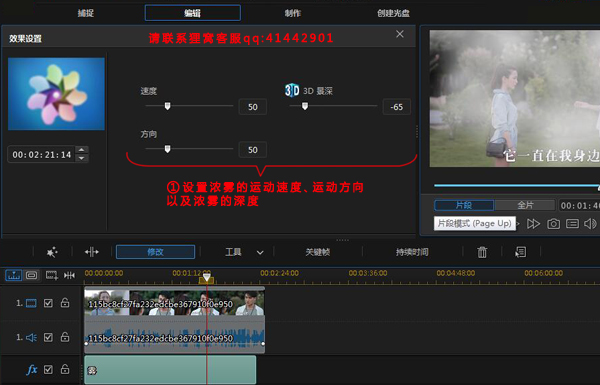
Task: Unlock the video track lock icon
Action: [x=65, y=303]
